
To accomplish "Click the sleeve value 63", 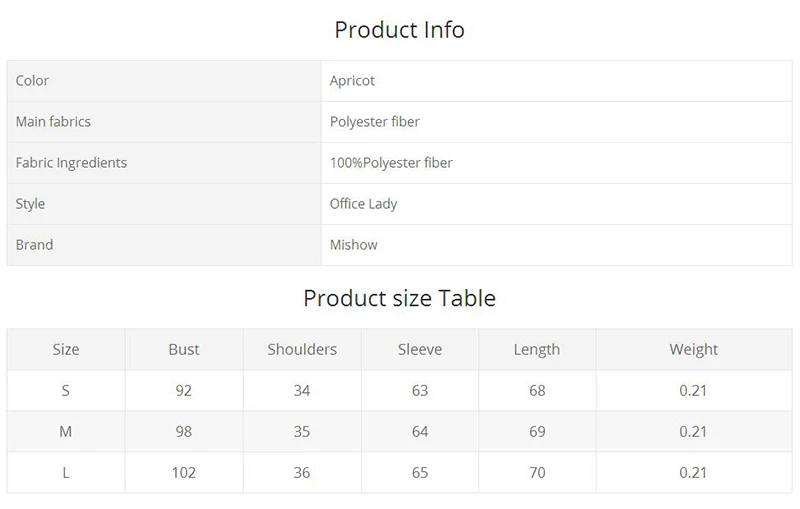I will point(420,391).
